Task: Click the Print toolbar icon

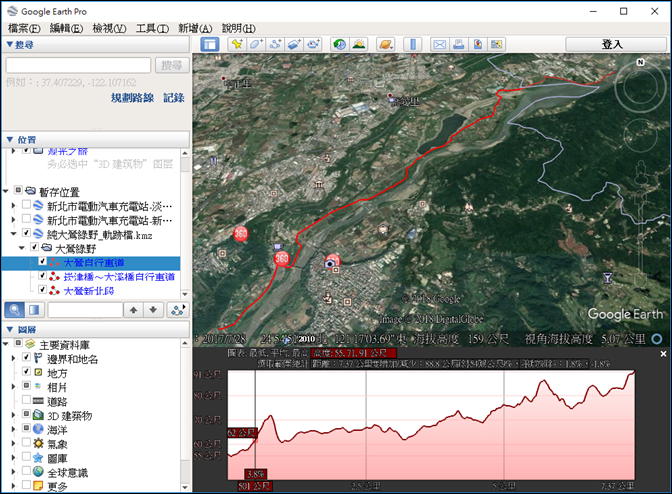Action: 459,44
